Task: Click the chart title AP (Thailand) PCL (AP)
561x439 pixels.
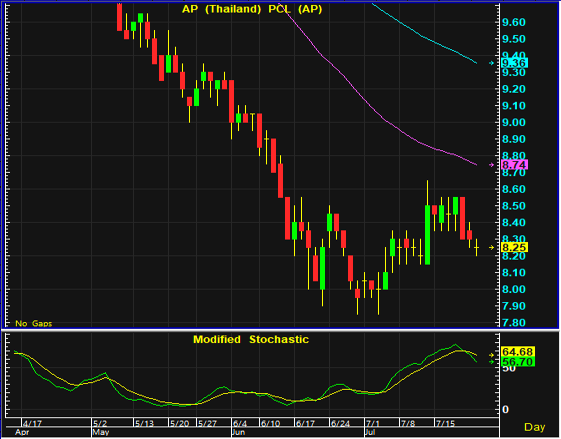Action: [x=252, y=9]
